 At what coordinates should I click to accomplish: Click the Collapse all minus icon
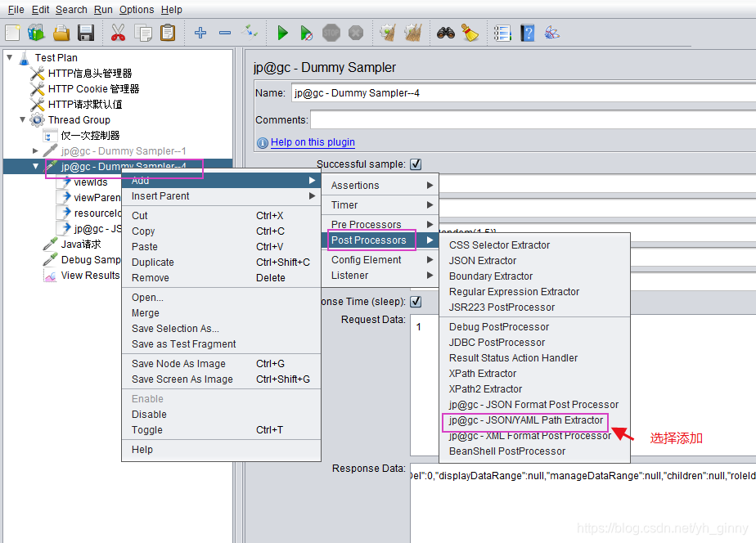(225, 33)
